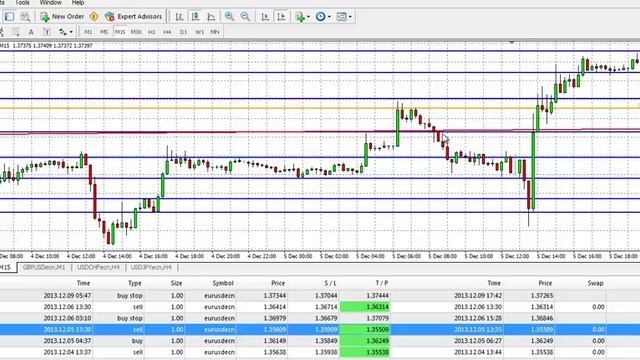Viewport: 640px width, 360px height.
Task: Switch to M30 timeframe
Action: coord(136,32)
